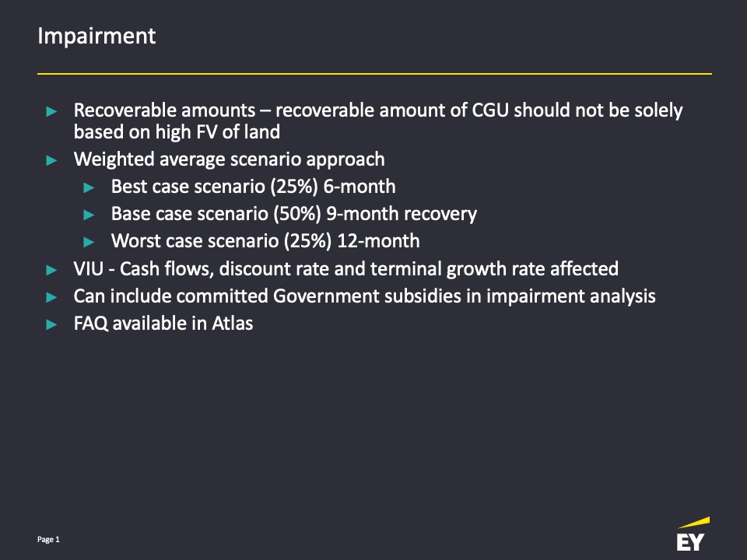This screenshot has height=560, width=747.
Task: Select the "Weighted average scenario approach" text
Action: [229, 159]
